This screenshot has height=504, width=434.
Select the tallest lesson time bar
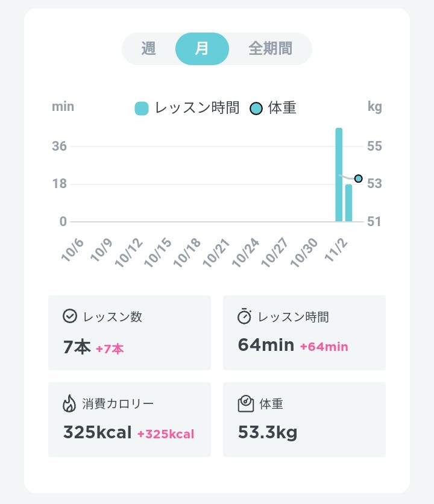339,175
